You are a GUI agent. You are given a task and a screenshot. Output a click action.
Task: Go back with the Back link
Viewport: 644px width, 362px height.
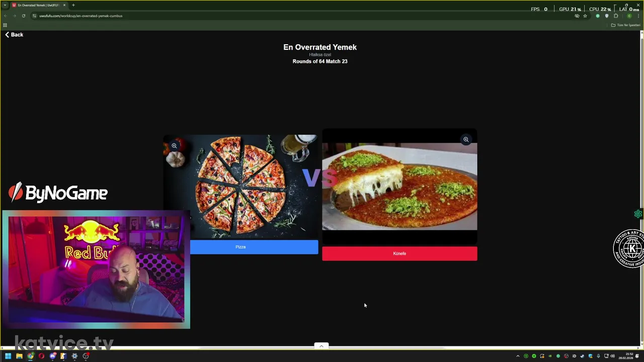pyautogui.click(x=14, y=35)
